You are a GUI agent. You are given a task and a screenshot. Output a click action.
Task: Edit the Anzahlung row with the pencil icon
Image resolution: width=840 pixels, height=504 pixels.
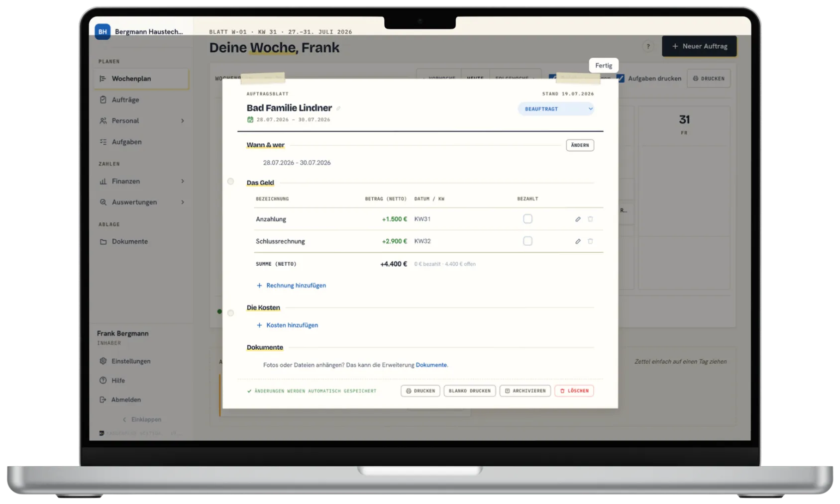(578, 219)
